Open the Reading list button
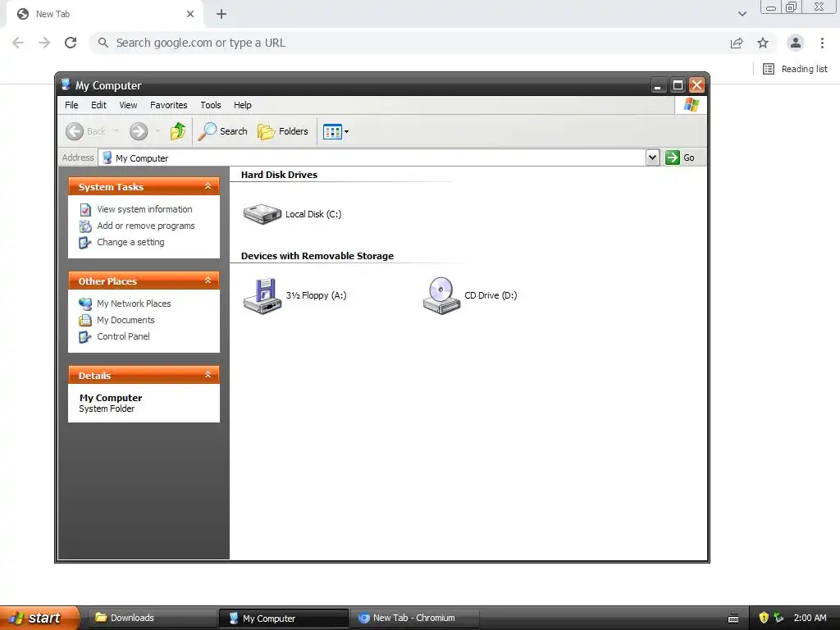Screen dimensions: 840x630 coord(795,69)
